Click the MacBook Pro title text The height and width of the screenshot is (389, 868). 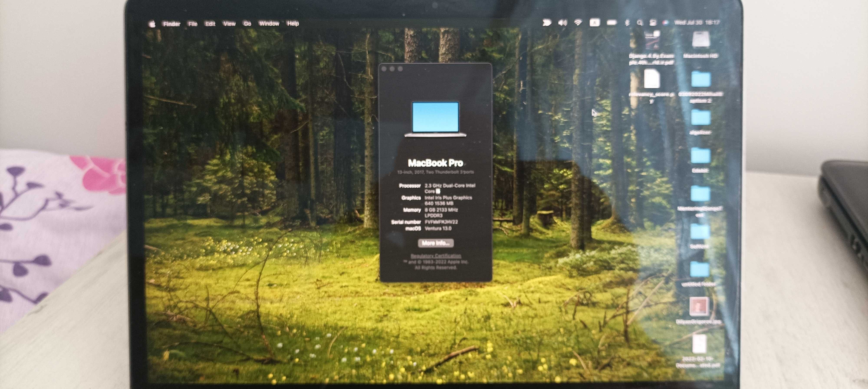pyautogui.click(x=435, y=163)
